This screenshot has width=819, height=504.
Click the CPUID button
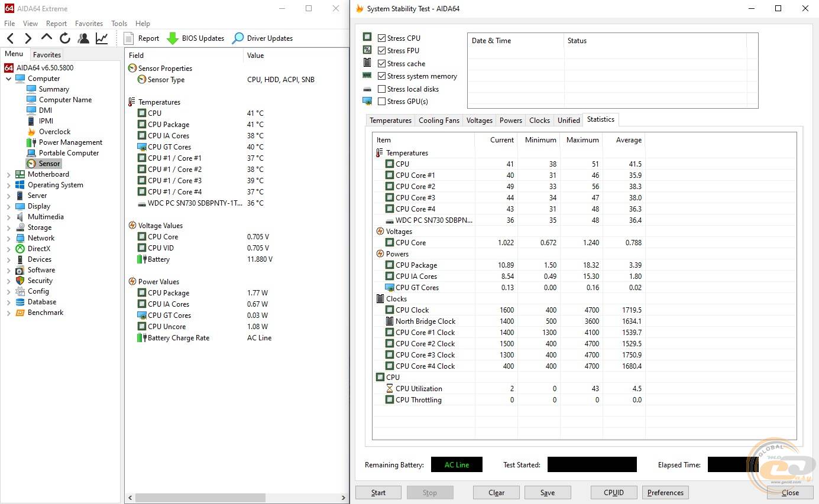click(x=614, y=493)
